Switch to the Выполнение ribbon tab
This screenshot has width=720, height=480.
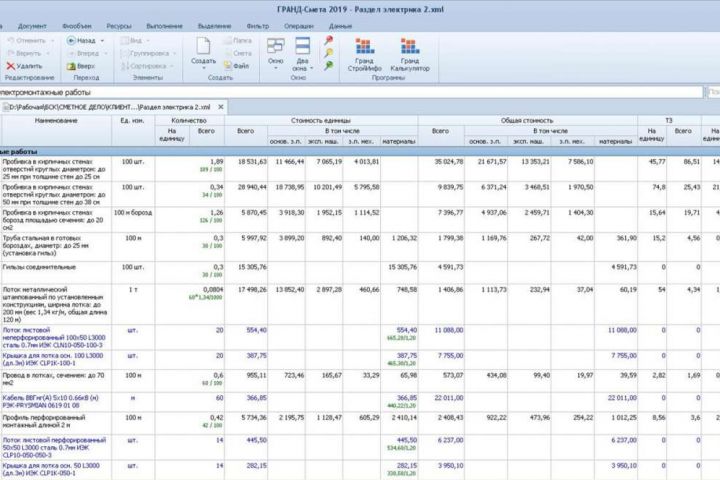(164, 26)
